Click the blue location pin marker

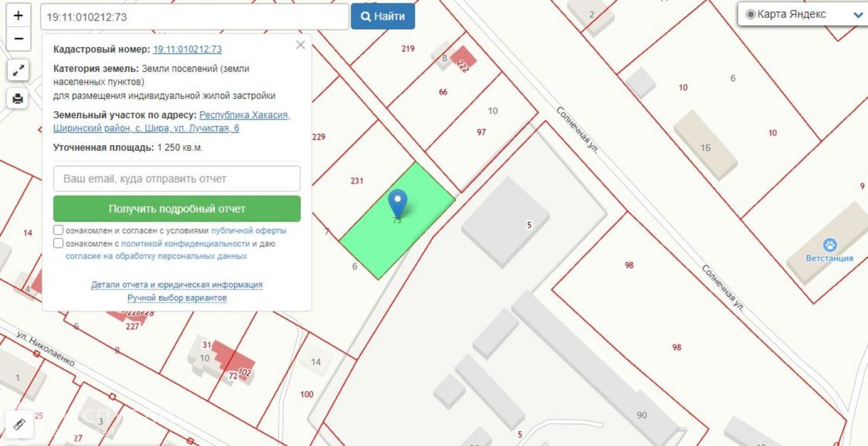pyautogui.click(x=397, y=202)
